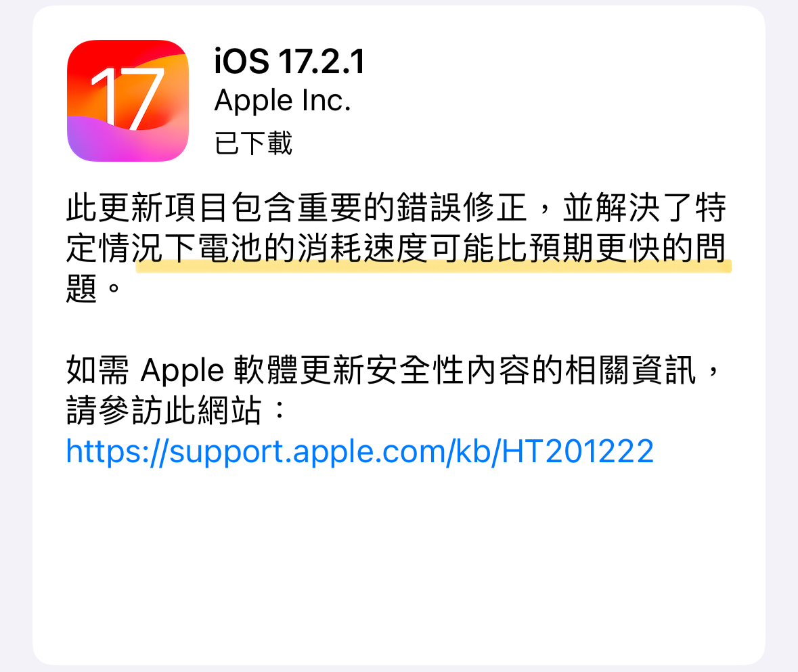This screenshot has width=798, height=672.
Task: Tap the trailing 題。 text line
Action: [93, 288]
